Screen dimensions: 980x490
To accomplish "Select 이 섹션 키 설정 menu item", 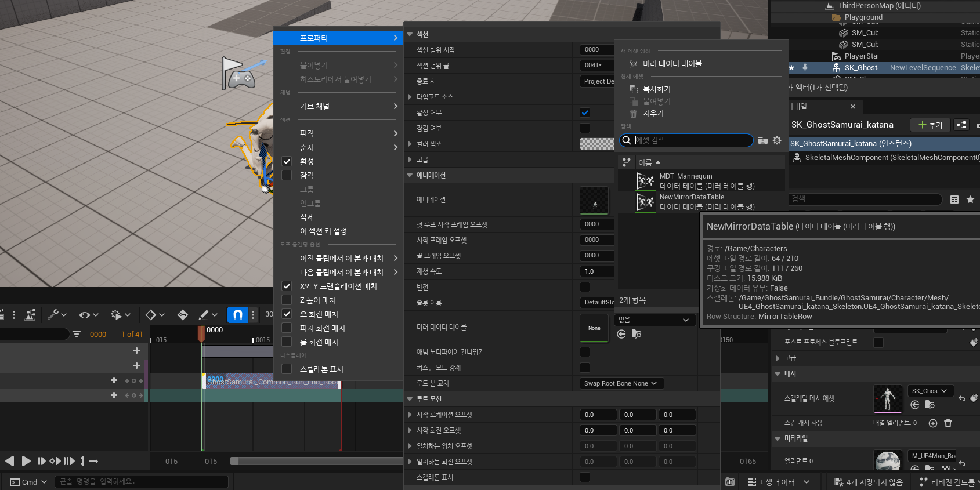I will click(x=338, y=231).
